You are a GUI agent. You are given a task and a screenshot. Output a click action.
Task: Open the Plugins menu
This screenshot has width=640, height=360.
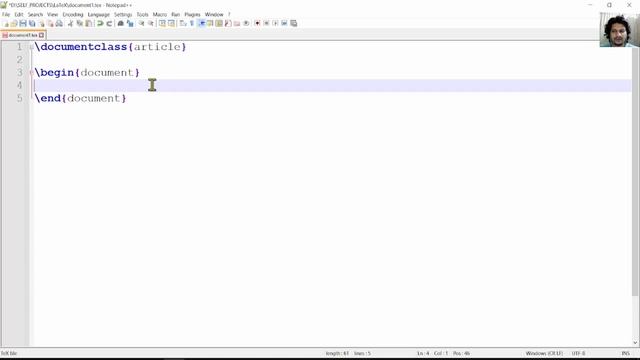pyautogui.click(x=192, y=14)
